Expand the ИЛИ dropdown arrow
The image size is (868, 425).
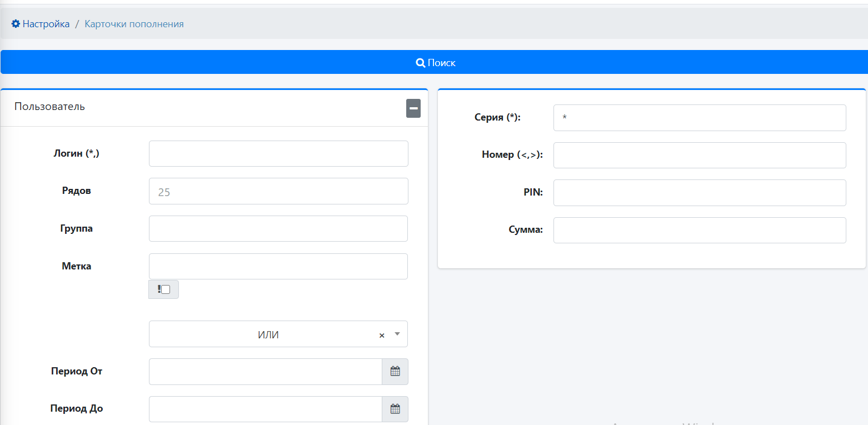397,334
